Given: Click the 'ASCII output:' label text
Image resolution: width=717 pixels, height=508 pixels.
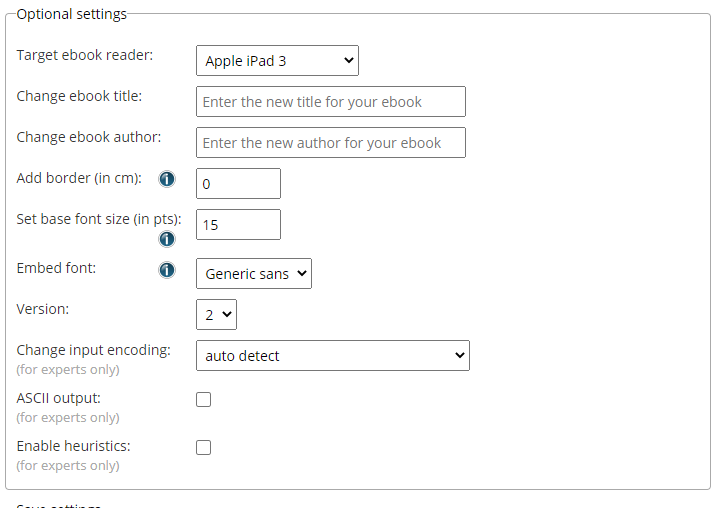Looking at the screenshot, I should (x=59, y=398).
